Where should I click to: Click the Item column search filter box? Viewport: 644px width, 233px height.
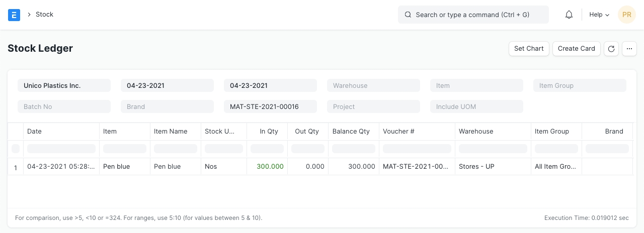pos(125,149)
